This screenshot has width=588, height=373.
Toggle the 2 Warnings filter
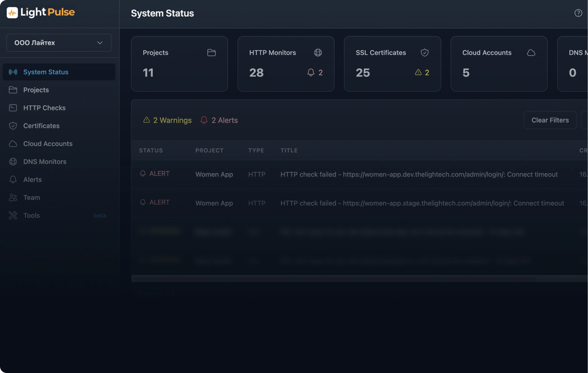[168, 120]
